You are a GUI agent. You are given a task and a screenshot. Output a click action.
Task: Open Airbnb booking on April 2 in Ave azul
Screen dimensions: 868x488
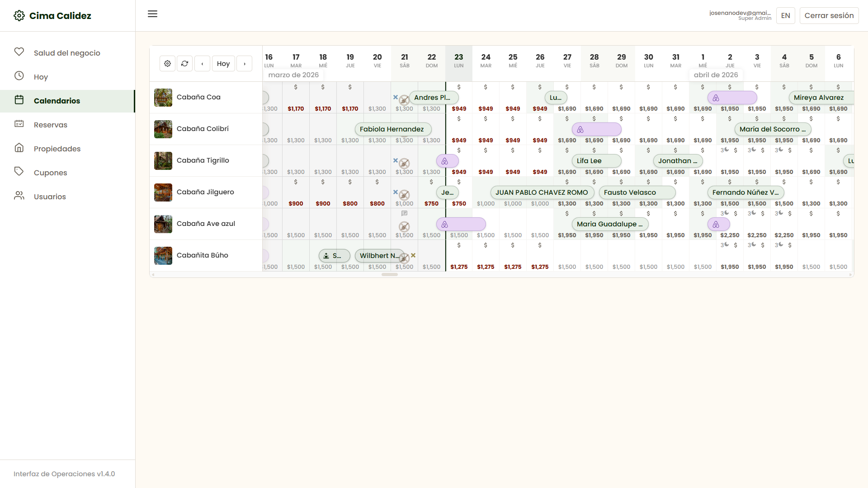click(x=719, y=224)
